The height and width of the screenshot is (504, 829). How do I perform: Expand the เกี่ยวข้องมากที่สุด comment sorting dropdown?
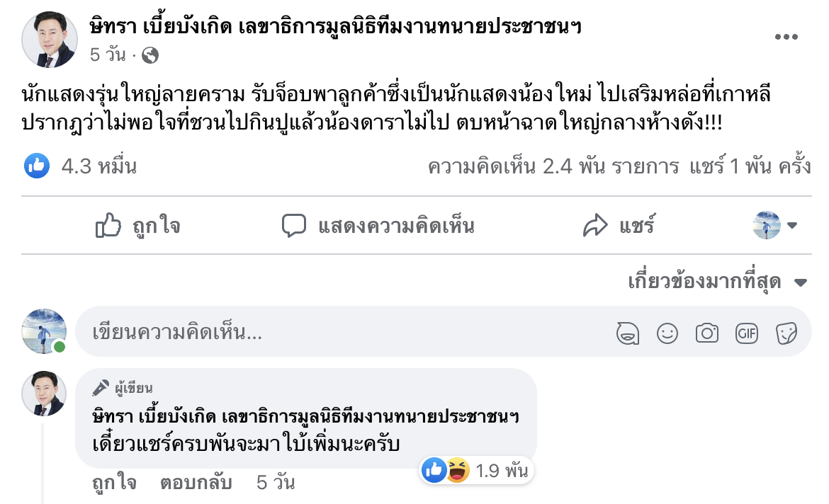tap(717, 282)
